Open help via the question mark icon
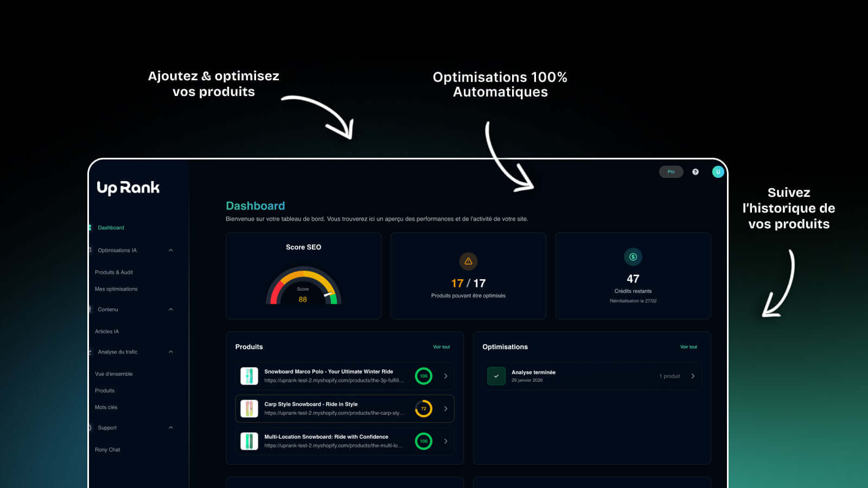The width and height of the screenshot is (868, 488). [695, 171]
